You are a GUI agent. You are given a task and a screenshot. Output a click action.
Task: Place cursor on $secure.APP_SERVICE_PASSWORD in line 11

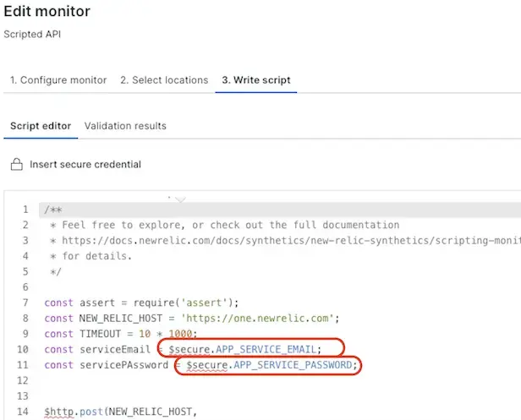(x=267, y=365)
